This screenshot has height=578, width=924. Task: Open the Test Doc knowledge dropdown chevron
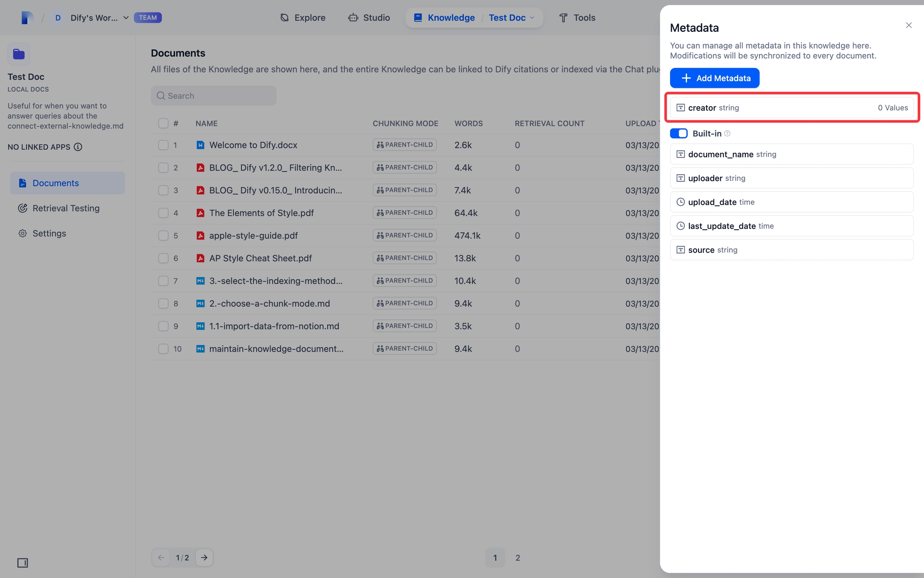click(x=532, y=18)
